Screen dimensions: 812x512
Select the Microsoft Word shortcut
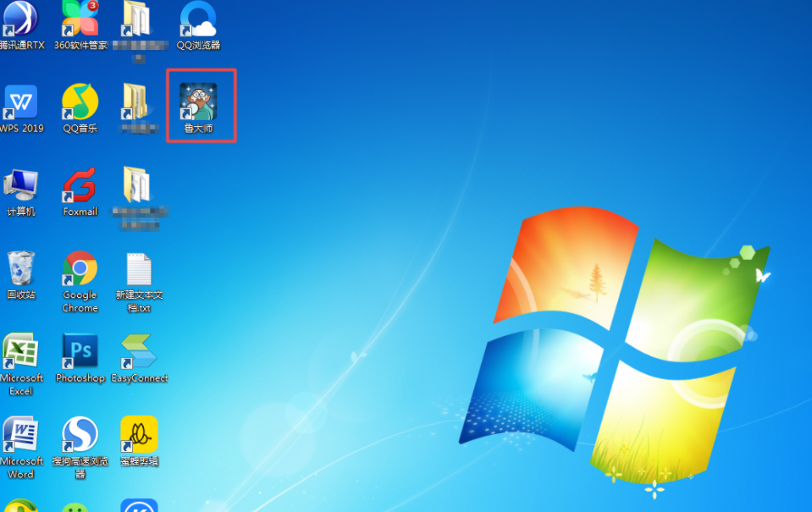click(x=21, y=449)
